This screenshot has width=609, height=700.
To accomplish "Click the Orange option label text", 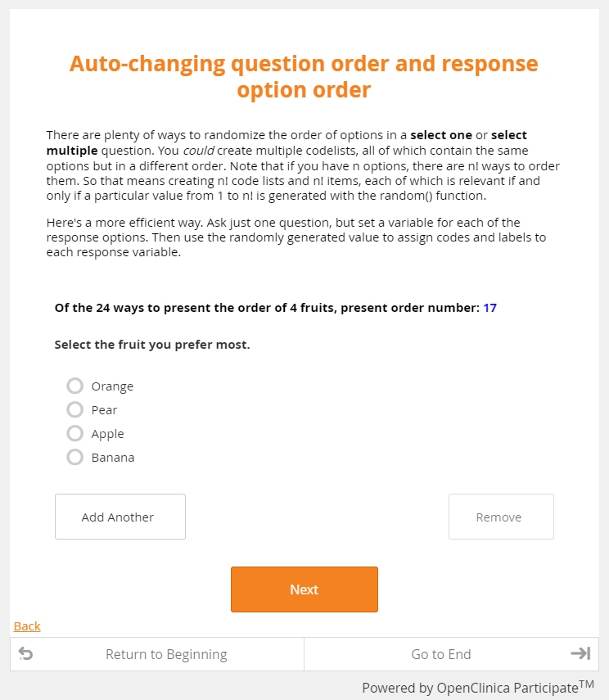I will pos(112,386).
